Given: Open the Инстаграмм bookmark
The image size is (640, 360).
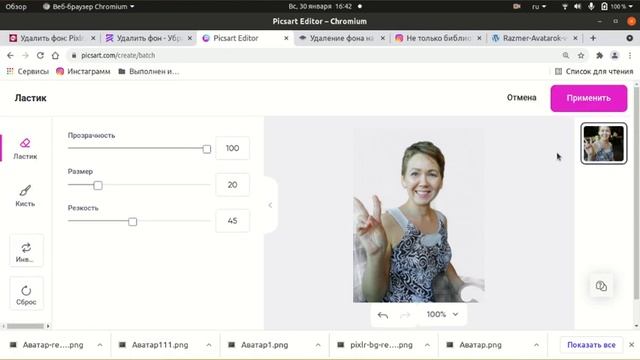Looking at the screenshot, I should tap(83, 71).
